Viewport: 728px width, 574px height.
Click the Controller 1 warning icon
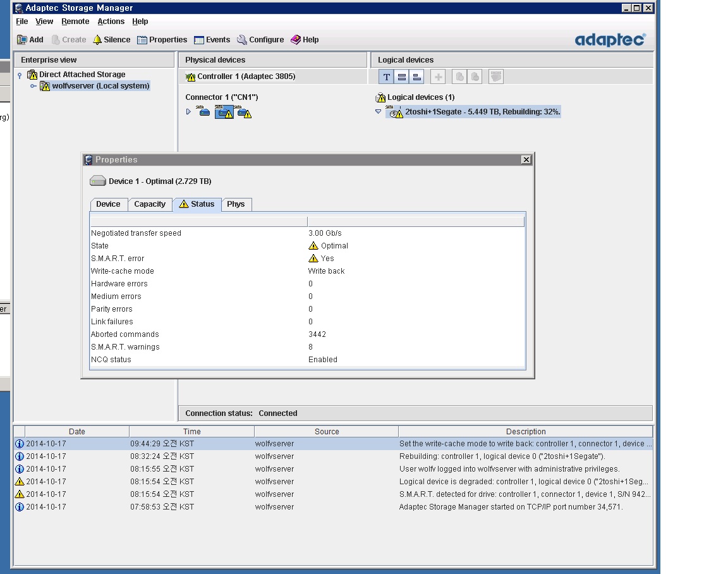pyautogui.click(x=190, y=76)
